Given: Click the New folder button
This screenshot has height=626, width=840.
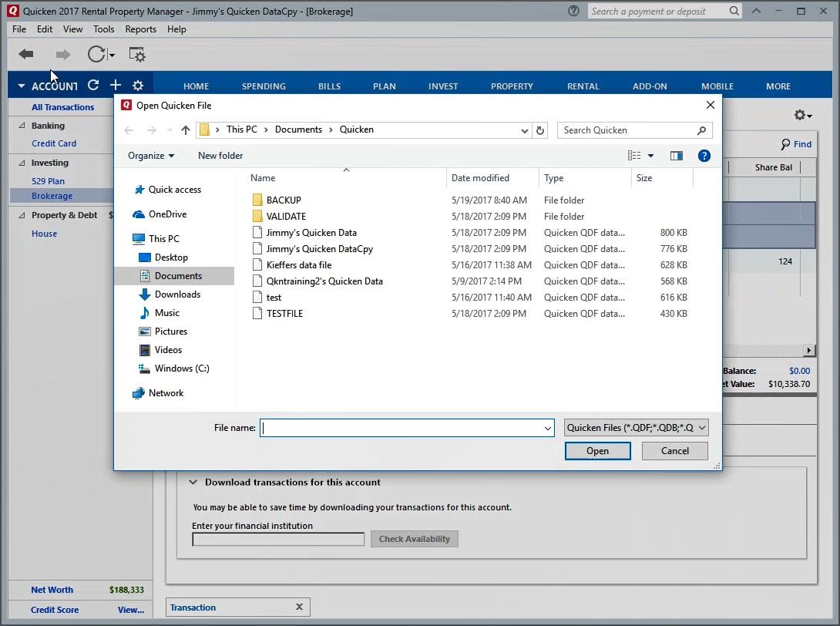Looking at the screenshot, I should [220, 156].
